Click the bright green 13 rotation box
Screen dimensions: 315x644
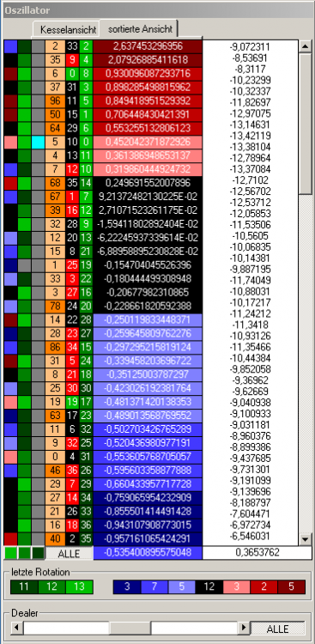(79, 586)
